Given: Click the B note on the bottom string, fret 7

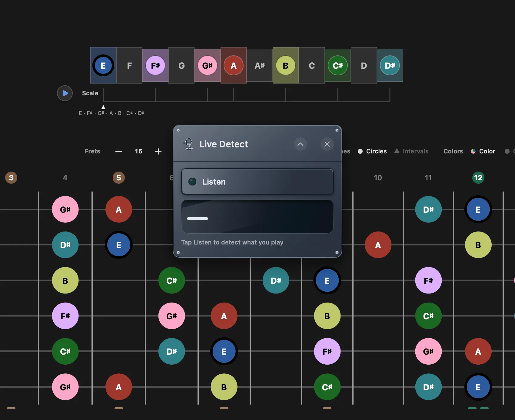Looking at the screenshot, I should 224,387.
